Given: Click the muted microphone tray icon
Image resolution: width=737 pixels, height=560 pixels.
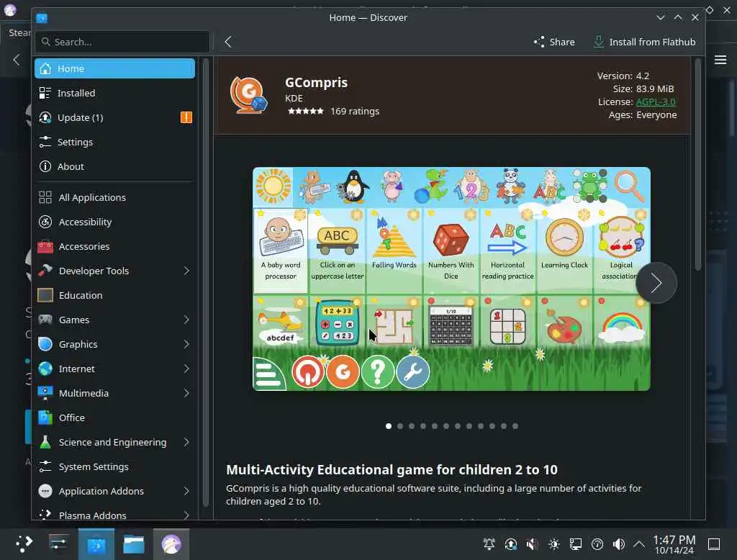Looking at the screenshot, I should tap(532, 544).
